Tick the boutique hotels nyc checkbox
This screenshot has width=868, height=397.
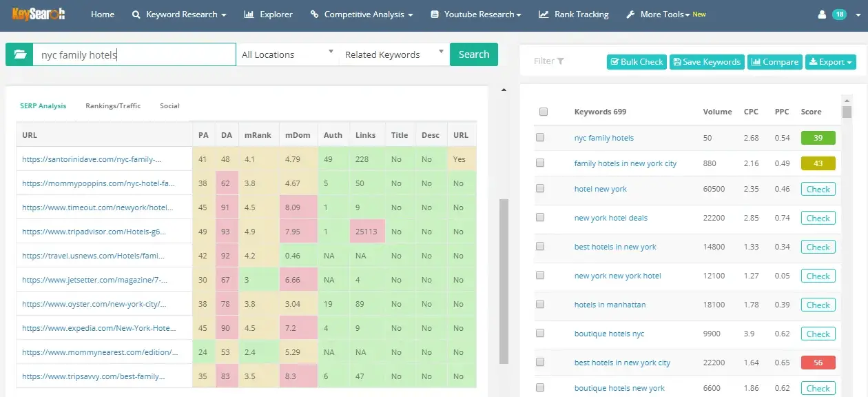(541, 334)
